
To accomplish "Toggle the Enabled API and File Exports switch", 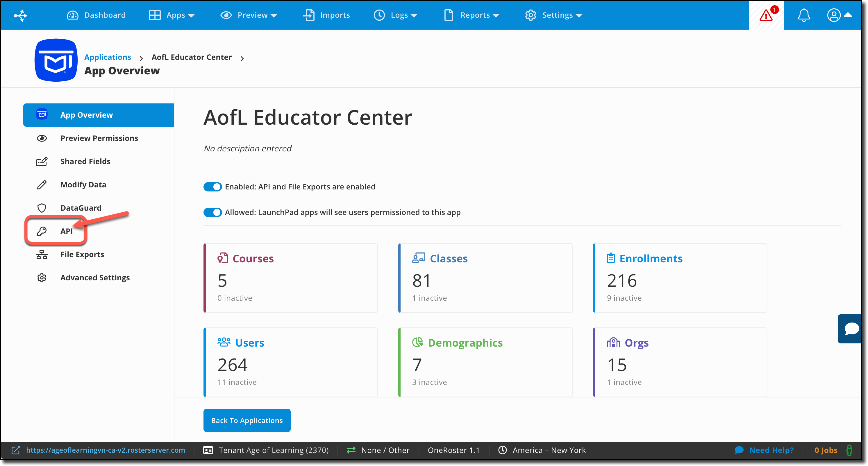I will click(x=212, y=187).
